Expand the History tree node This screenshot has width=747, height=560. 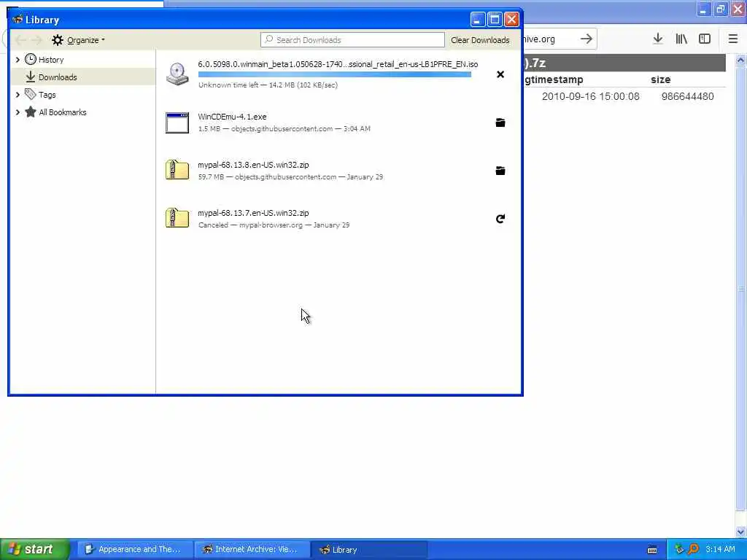click(18, 60)
